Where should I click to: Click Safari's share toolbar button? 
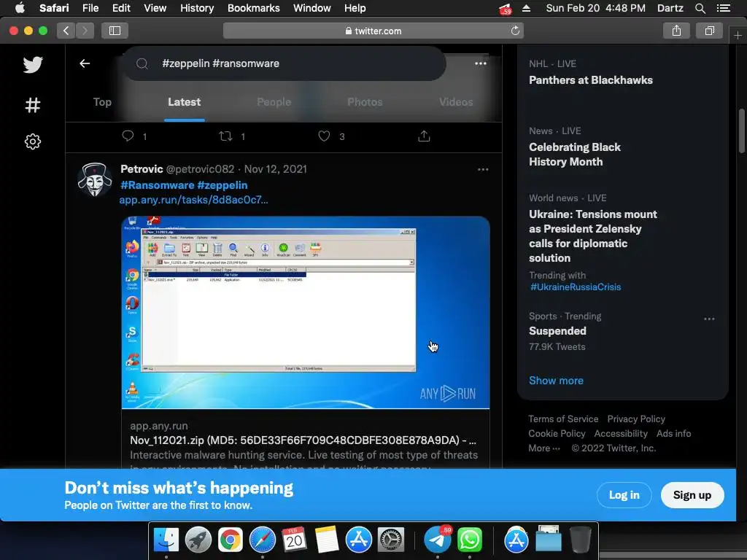pos(676,31)
